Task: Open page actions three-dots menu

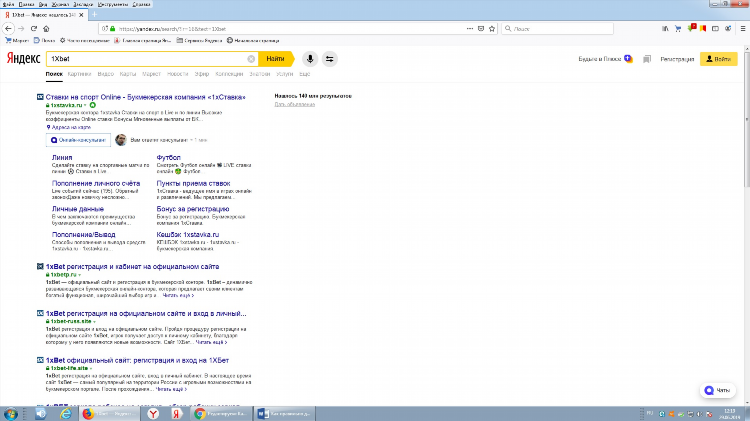Action: pos(470,29)
